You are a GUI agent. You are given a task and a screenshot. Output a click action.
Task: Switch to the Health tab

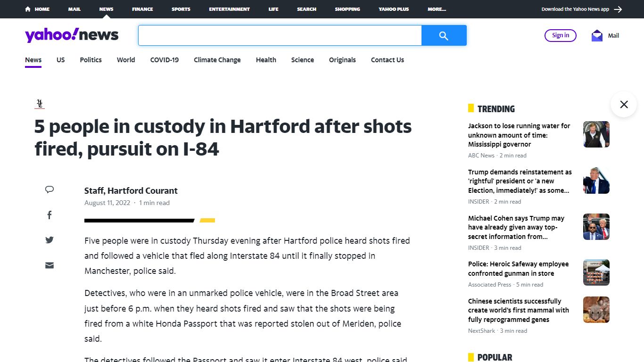266,60
